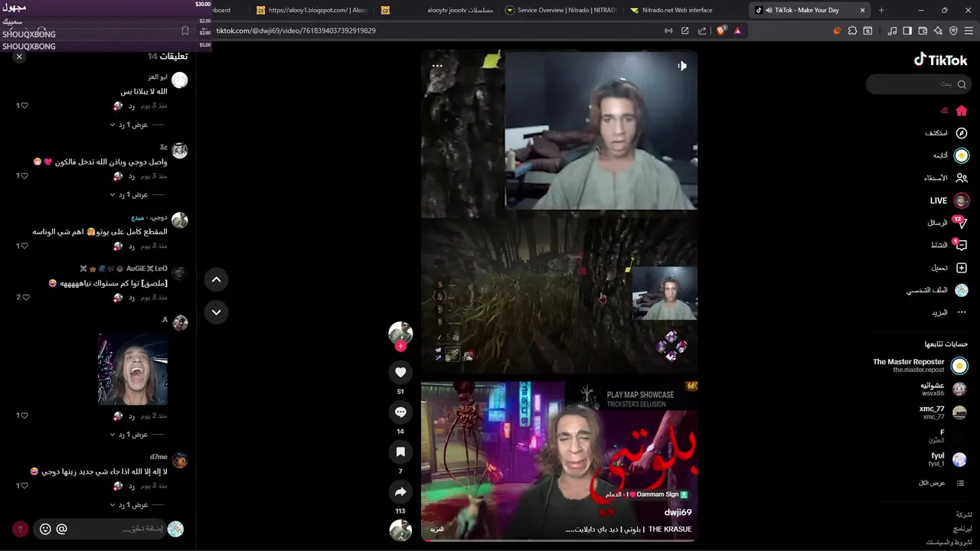This screenshot has width=980, height=551.
Task: Open Brave VPN shield icon
Action: 953,31
